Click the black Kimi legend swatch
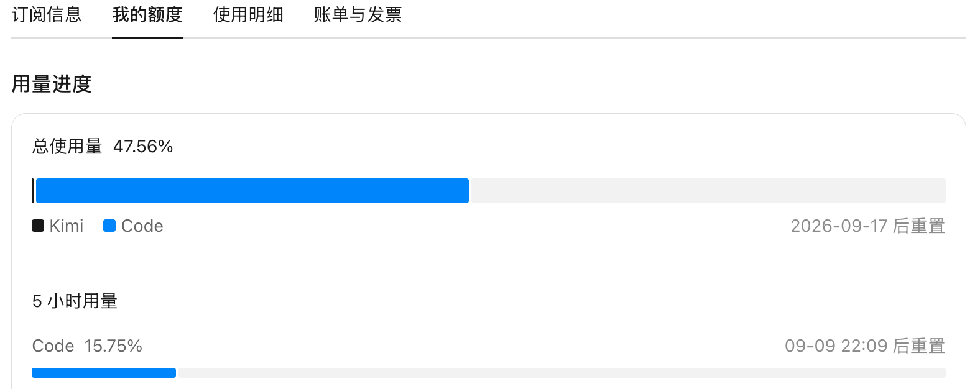The image size is (980, 389). pos(38,226)
